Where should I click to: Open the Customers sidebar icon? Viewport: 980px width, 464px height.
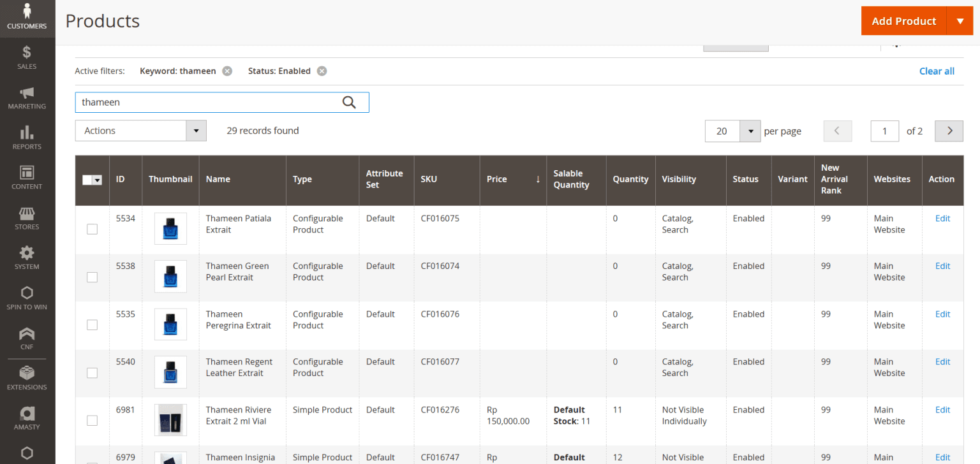(x=27, y=17)
